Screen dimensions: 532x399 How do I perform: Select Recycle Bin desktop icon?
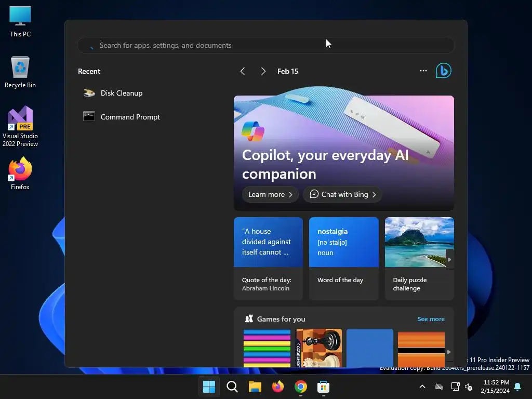pyautogui.click(x=20, y=72)
